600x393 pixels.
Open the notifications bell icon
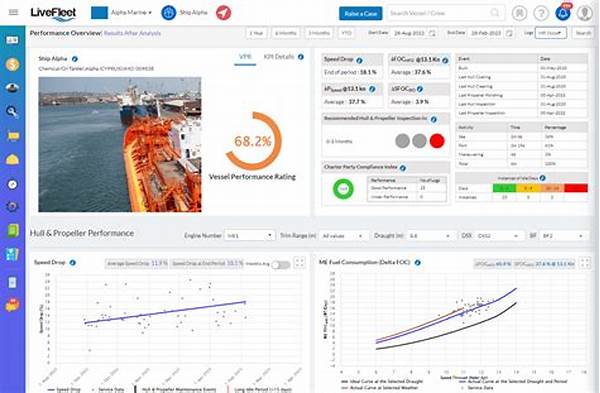pyautogui.click(x=563, y=13)
